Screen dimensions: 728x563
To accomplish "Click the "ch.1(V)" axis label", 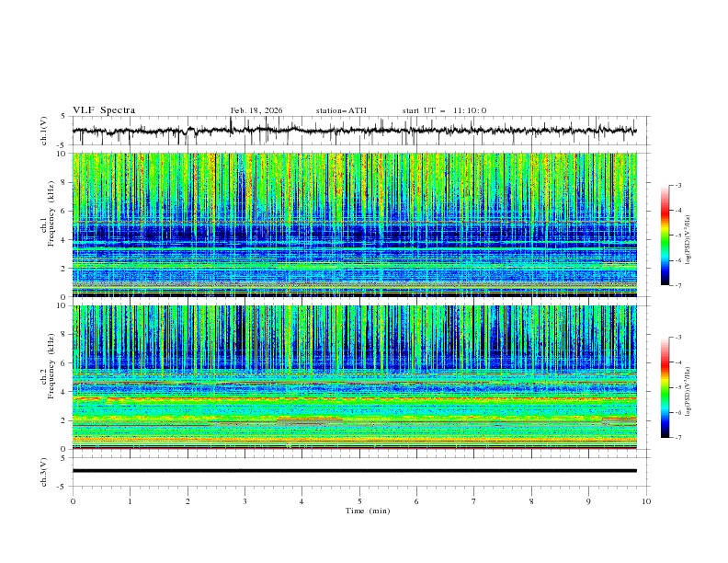I will [44, 131].
